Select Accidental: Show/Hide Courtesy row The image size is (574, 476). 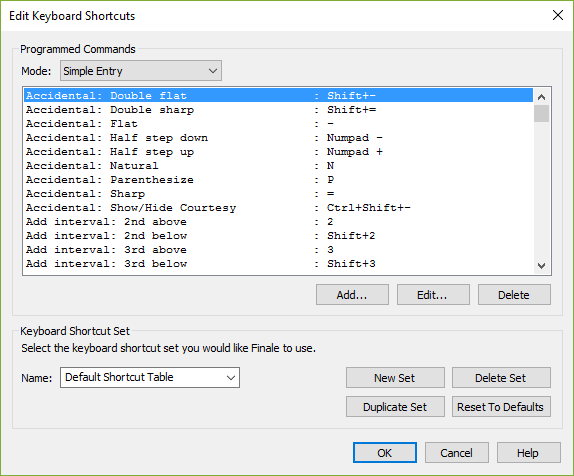coord(279,208)
